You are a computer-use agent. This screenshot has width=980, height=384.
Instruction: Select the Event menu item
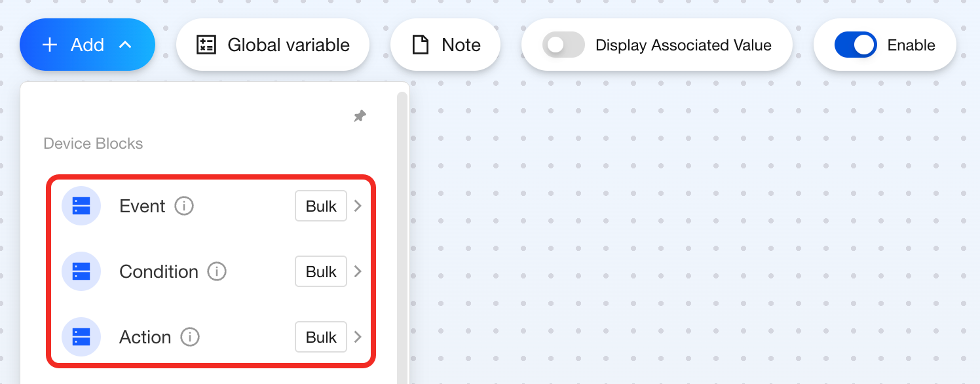(142, 206)
